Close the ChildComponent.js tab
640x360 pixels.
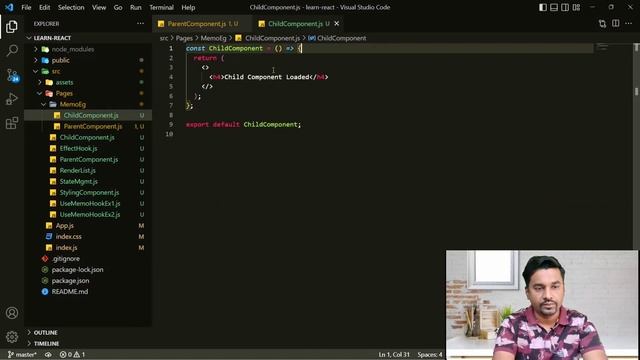(x=337, y=24)
